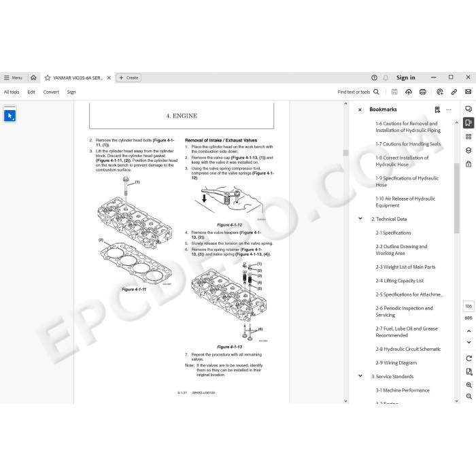The width and height of the screenshot is (476, 476).
Task: Open the help question mark icon
Action: pyautogui.click(x=374, y=78)
